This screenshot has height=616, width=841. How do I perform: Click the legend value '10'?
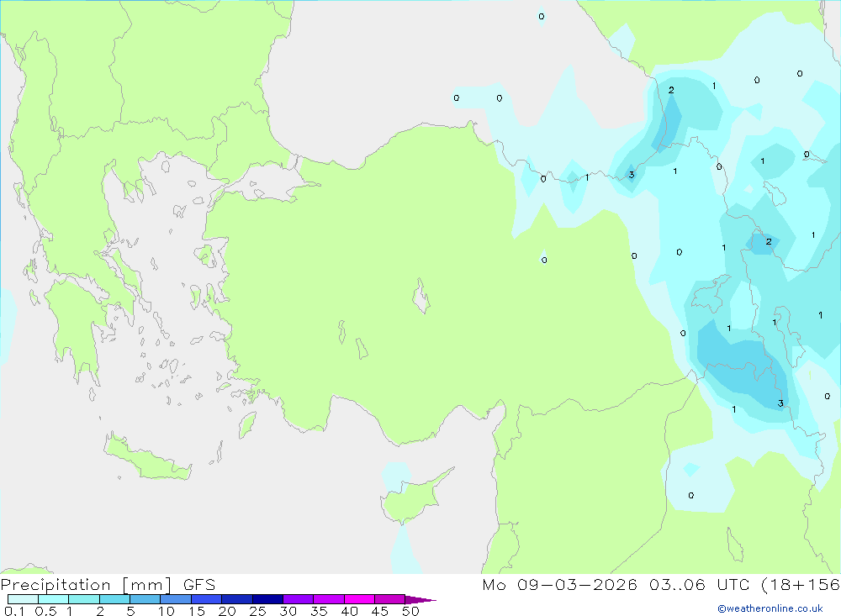[167, 611]
